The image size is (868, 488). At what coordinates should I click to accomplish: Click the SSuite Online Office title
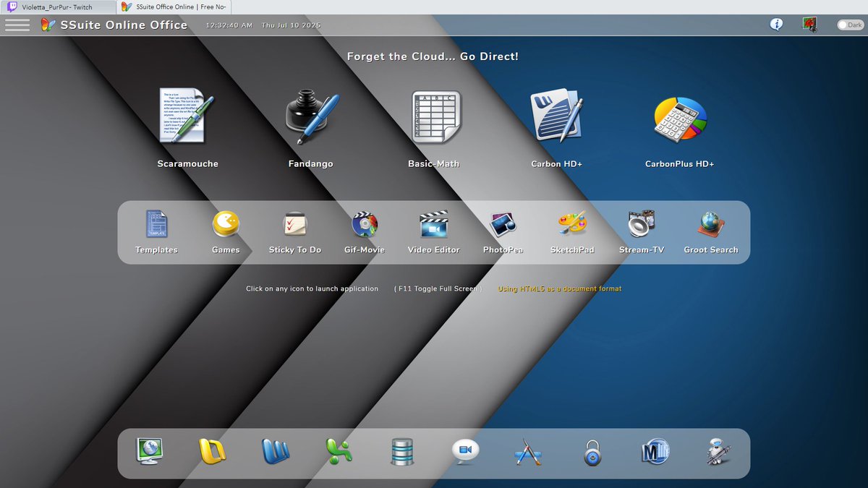[x=124, y=25]
